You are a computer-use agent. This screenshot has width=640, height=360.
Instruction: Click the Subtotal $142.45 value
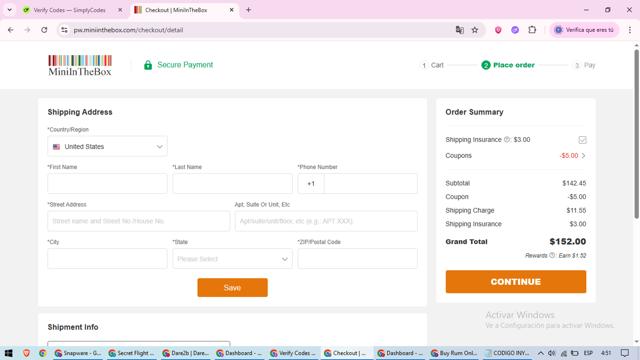pyautogui.click(x=574, y=183)
